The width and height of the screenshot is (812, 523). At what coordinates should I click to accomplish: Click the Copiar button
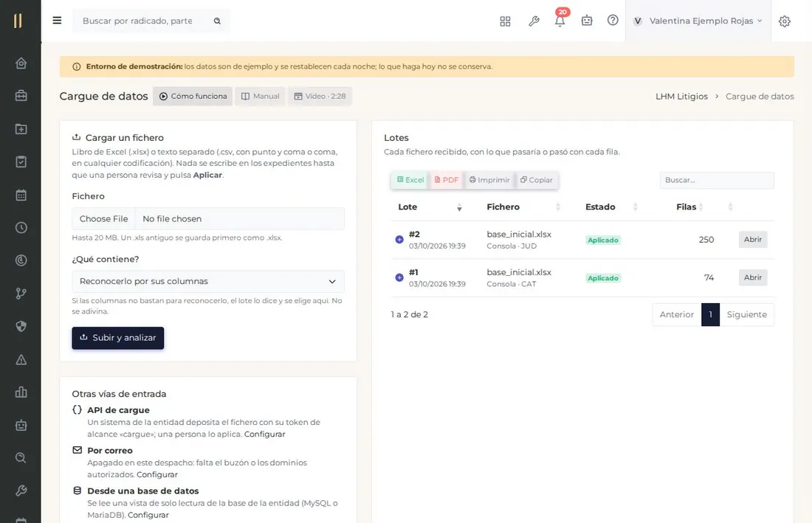(537, 180)
